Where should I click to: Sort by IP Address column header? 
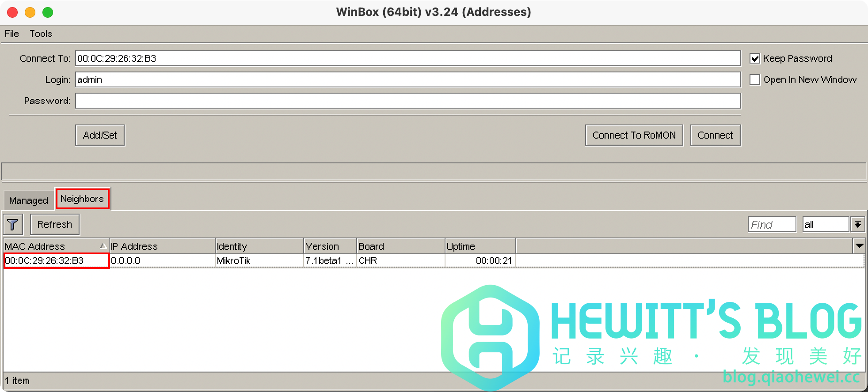tap(162, 246)
